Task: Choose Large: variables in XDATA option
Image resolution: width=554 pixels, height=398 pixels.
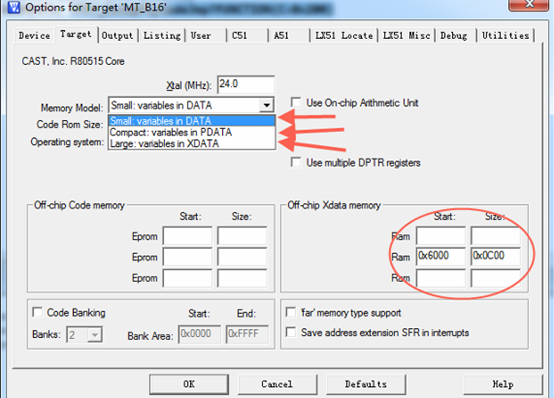Action: pos(192,144)
